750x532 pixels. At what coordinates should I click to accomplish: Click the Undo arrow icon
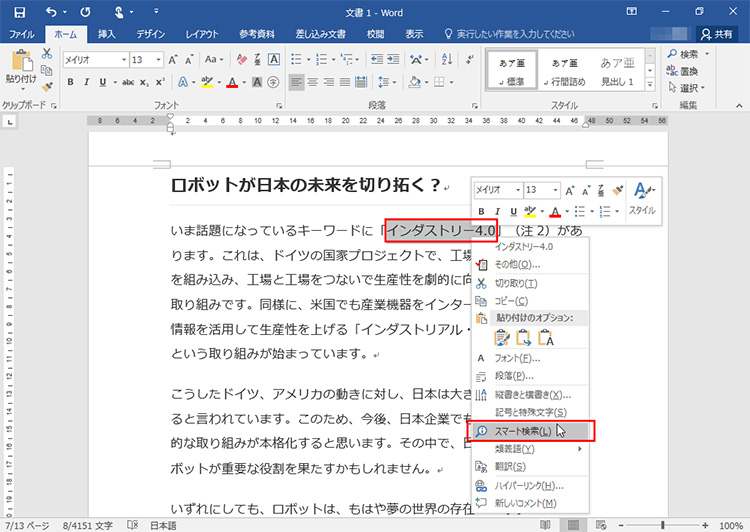click(52, 12)
